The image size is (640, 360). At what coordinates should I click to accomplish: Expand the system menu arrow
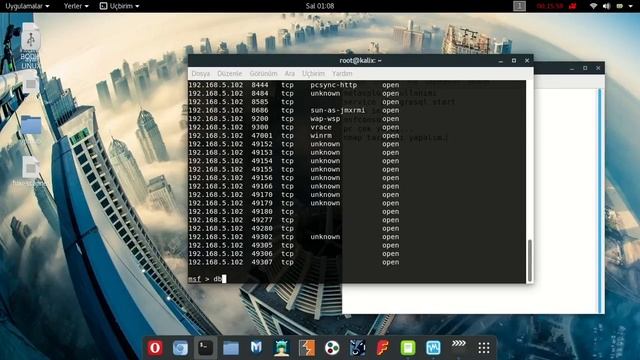[631, 6]
